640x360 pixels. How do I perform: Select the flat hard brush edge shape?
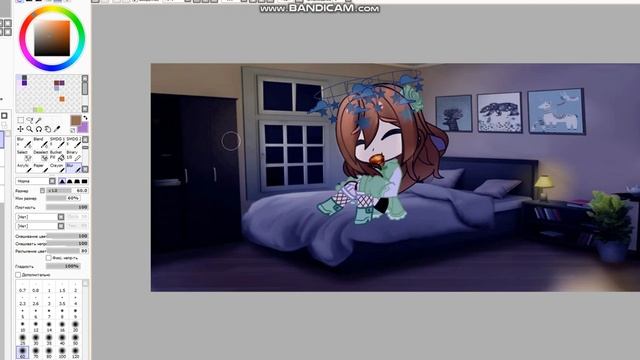pyautogui.click(x=85, y=181)
